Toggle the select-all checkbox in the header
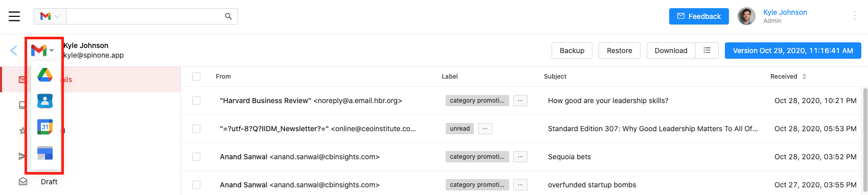This screenshot has width=868, height=195. pos(196,77)
